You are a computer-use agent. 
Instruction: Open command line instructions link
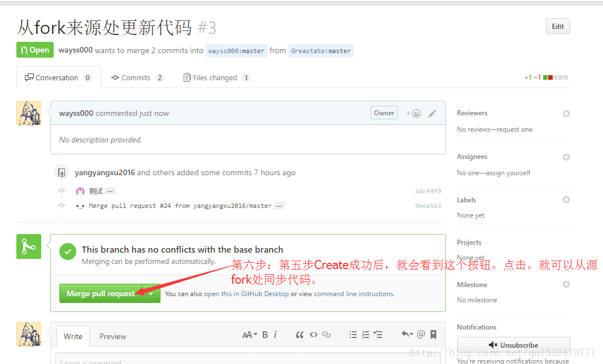[x=354, y=294]
